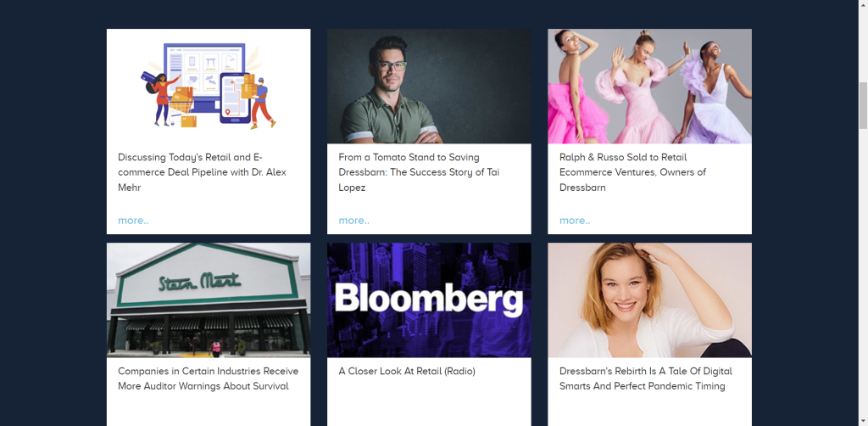
Task: Open "From a Tomato Stand to Saving Dressbarn" headline
Action: pos(420,172)
